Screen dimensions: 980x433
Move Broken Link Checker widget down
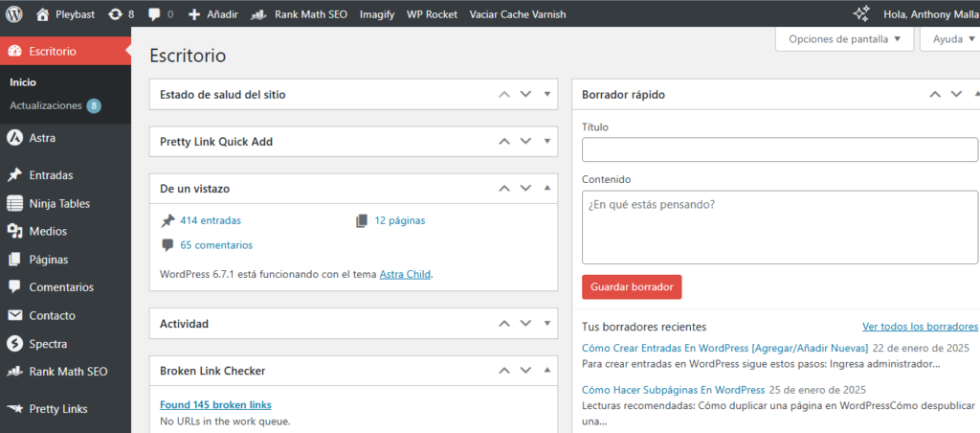[x=525, y=371]
